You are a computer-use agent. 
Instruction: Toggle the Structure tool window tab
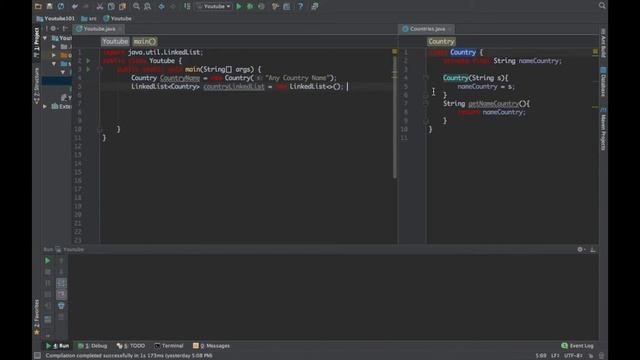pos(36,86)
